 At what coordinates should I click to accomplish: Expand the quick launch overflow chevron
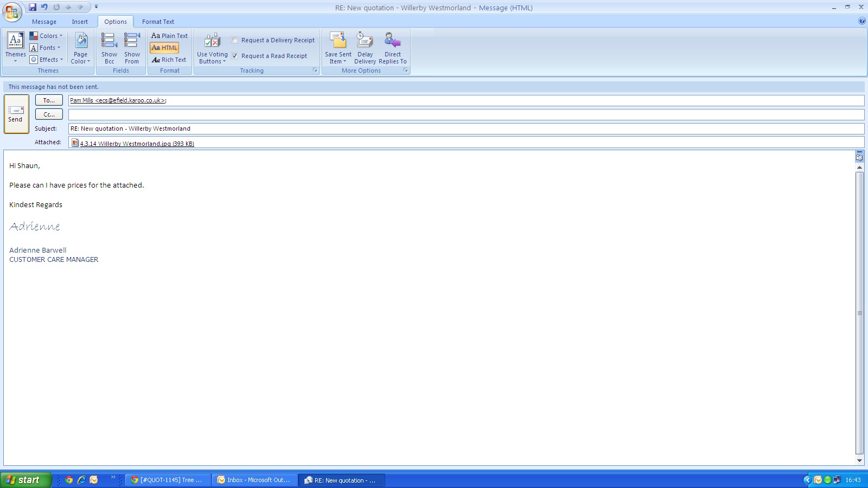coord(113,478)
